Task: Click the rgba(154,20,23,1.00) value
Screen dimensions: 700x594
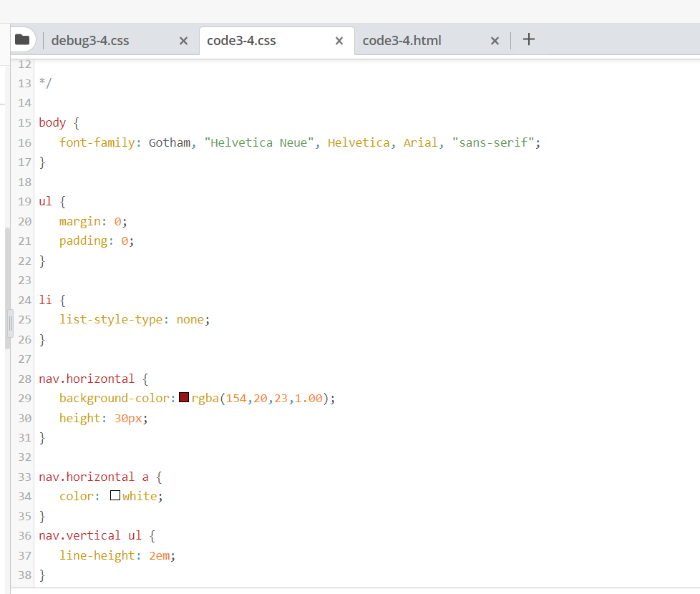Action: [261, 397]
